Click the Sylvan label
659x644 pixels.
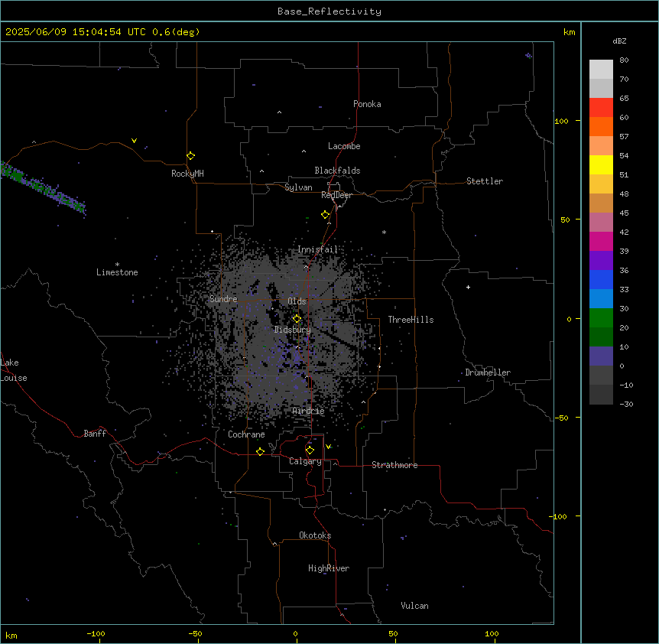click(x=298, y=187)
